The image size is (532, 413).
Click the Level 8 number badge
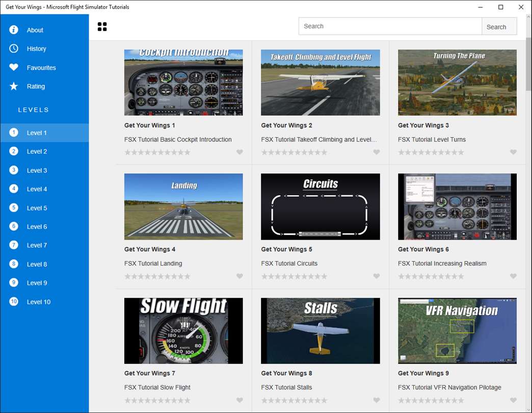pos(14,264)
